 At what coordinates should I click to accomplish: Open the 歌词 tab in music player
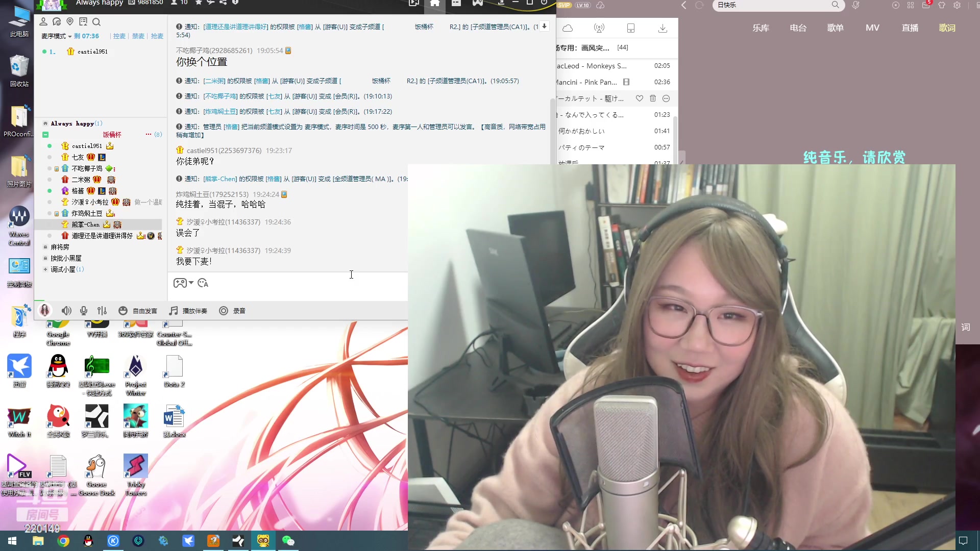tap(947, 28)
